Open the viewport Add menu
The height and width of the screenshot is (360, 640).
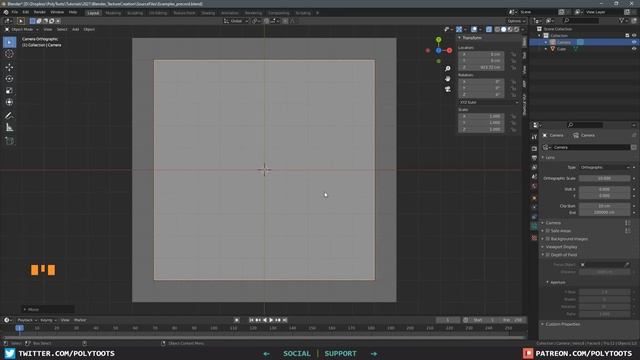(76, 29)
